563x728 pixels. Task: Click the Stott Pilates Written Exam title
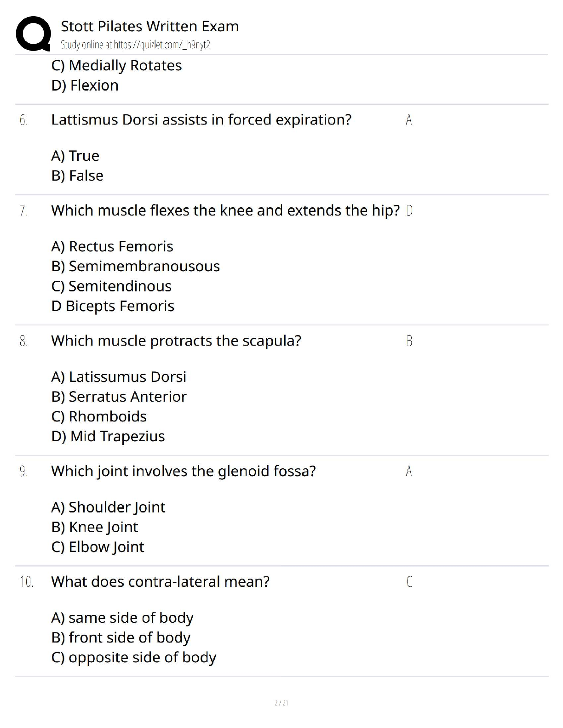[149, 27]
